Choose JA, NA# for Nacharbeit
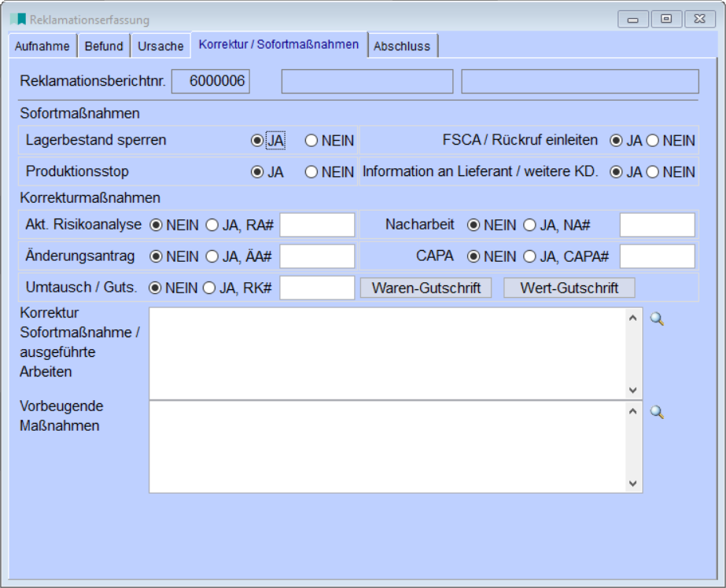This screenshot has height=588, width=726. (x=530, y=225)
